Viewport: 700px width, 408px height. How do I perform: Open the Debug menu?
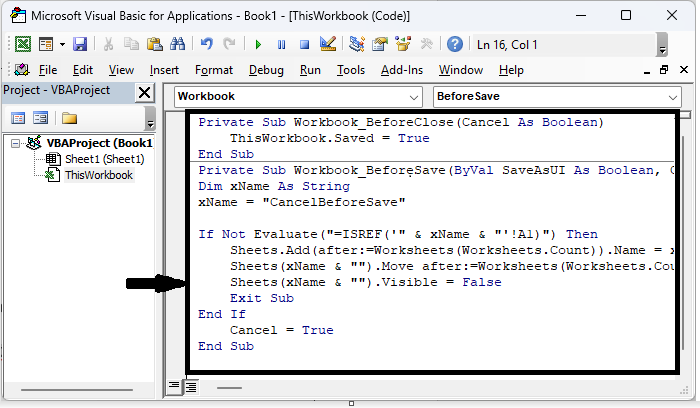[x=266, y=70]
